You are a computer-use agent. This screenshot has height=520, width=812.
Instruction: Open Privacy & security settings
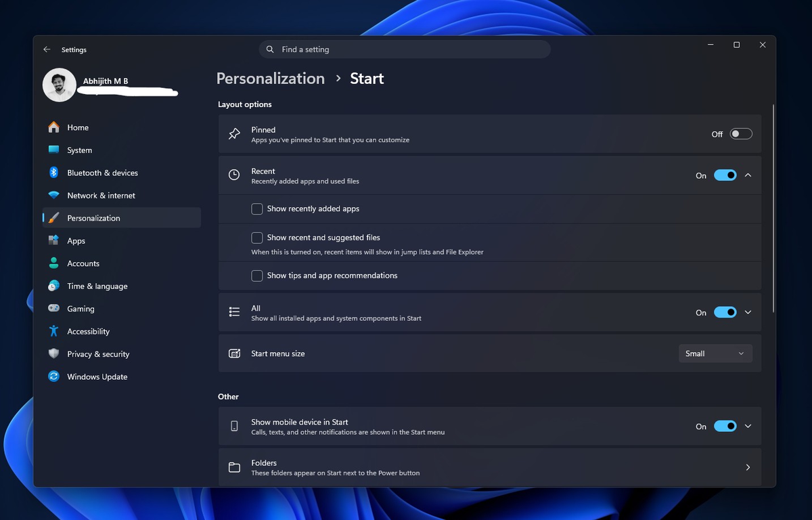pyautogui.click(x=122, y=354)
